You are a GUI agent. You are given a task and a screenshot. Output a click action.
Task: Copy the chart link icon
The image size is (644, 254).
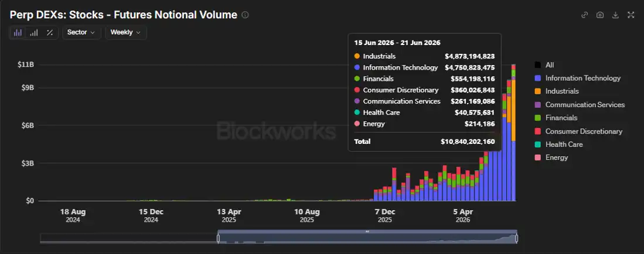click(585, 15)
